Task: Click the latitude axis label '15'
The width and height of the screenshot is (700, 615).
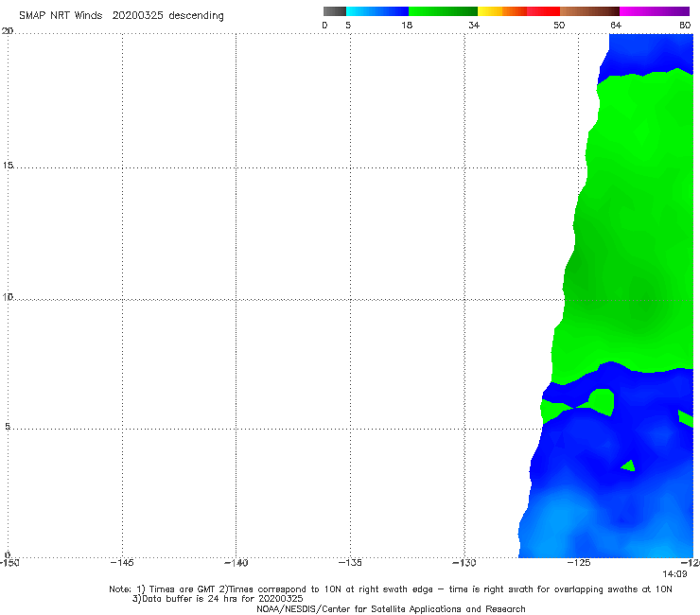Action: click(x=8, y=166)
